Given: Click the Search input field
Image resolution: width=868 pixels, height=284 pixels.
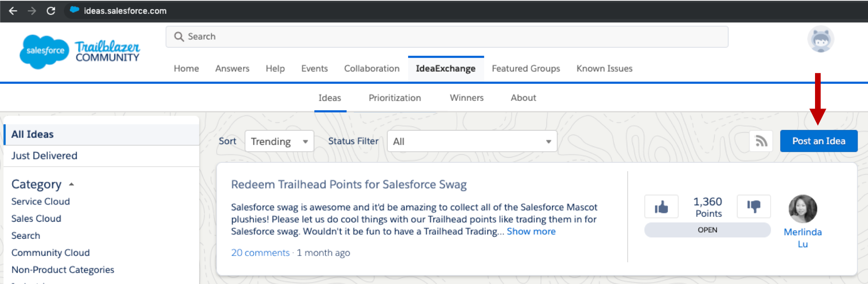Looking at the screenshot, I should click(x=447, y=37).
